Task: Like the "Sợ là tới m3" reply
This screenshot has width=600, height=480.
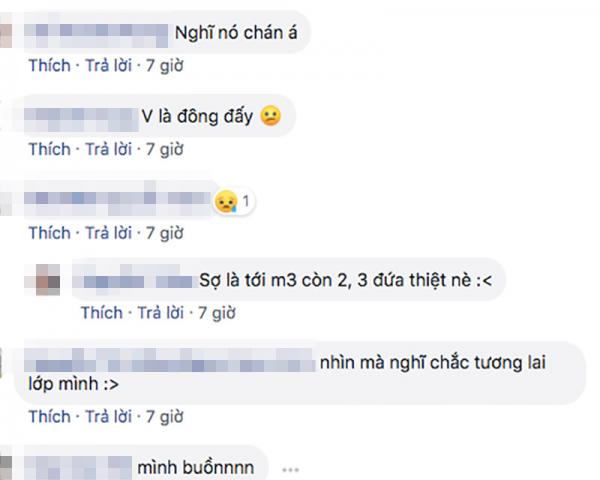Action: (x=102, y=313)
